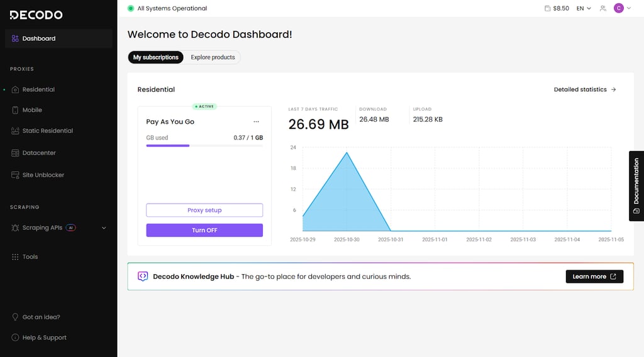644x357 pixels.
Task: Open Dashboard in the sidebar
Action: [58, 38]
